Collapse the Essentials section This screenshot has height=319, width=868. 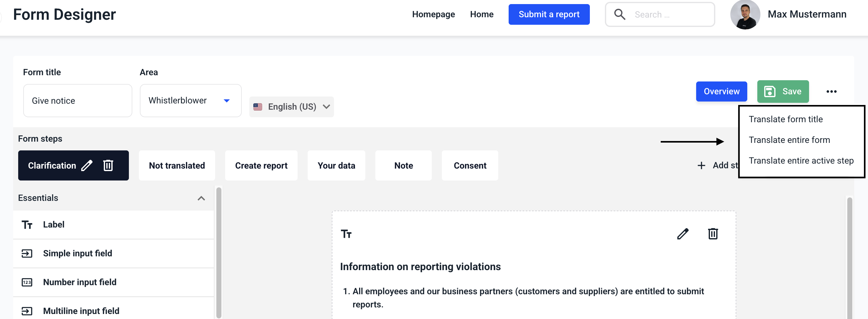click(x=201, y=198)
